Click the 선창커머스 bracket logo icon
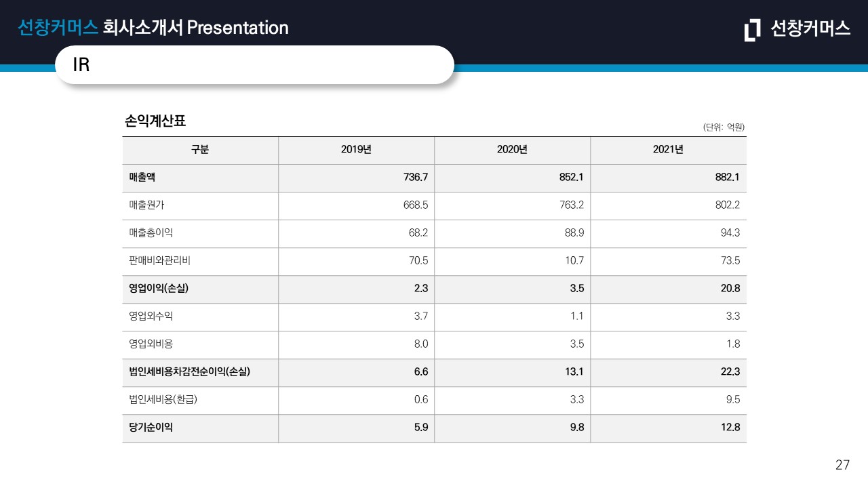Image resolution: width=868 pixels, height=488 pixels. click(752, 30)
